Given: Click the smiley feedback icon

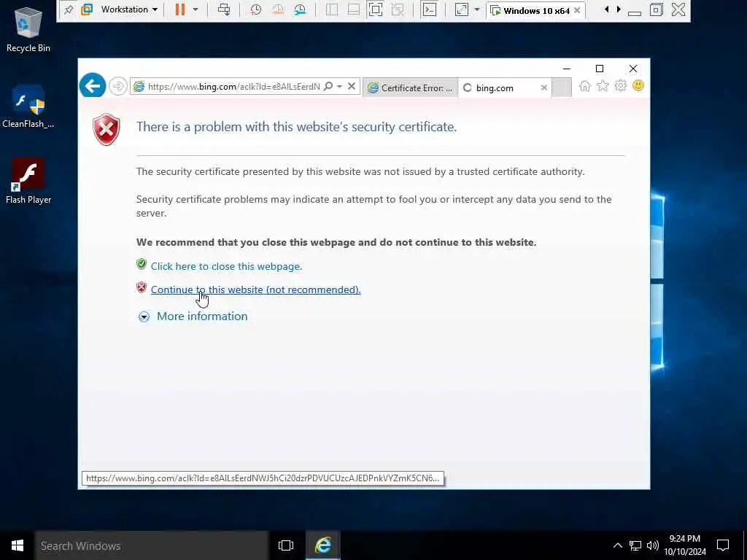Looking at the screenshot, I should (638, 86).
